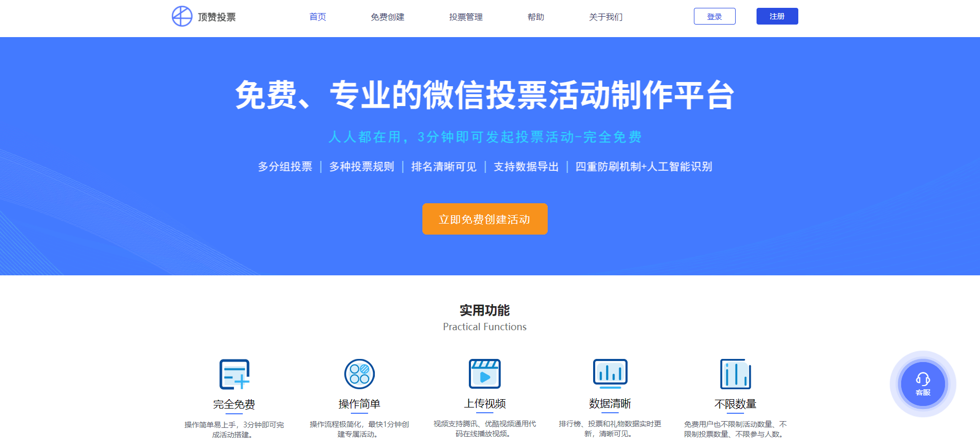
Task: Click the 顶赞投票 logo icon
Action: tap(182, 16)
